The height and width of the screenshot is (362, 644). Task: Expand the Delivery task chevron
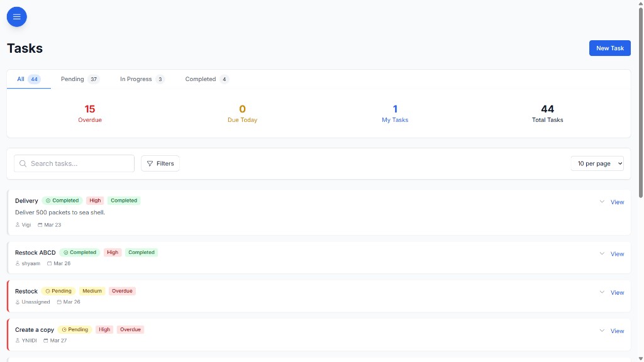pos(602,202)
